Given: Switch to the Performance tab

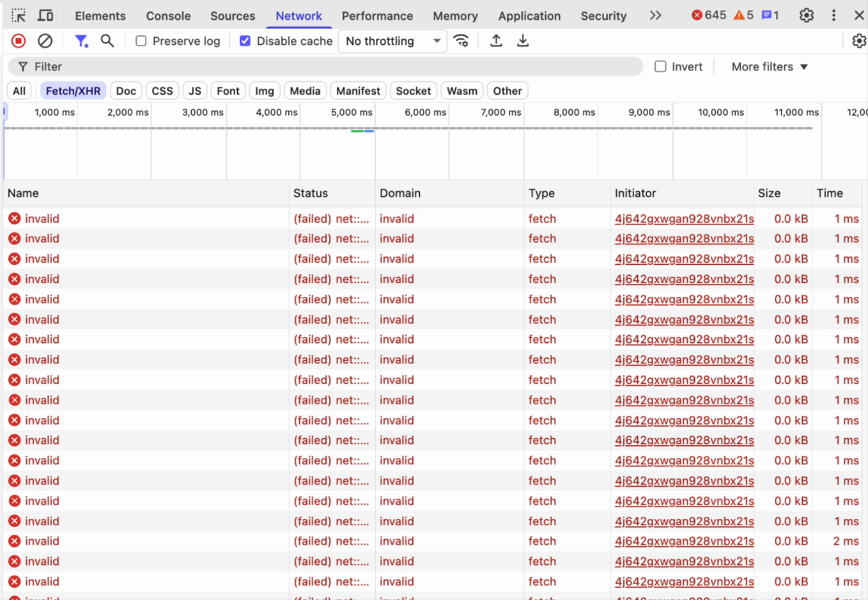Looking at the screenshot, I should point(377,15).
